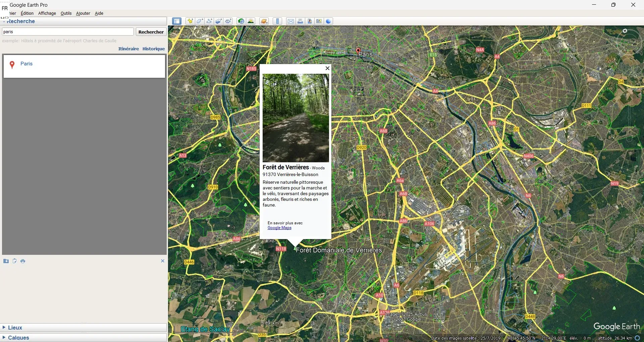
Task: Add a placemark with the yellow pushpin icon
Action: tap(190, 21)
